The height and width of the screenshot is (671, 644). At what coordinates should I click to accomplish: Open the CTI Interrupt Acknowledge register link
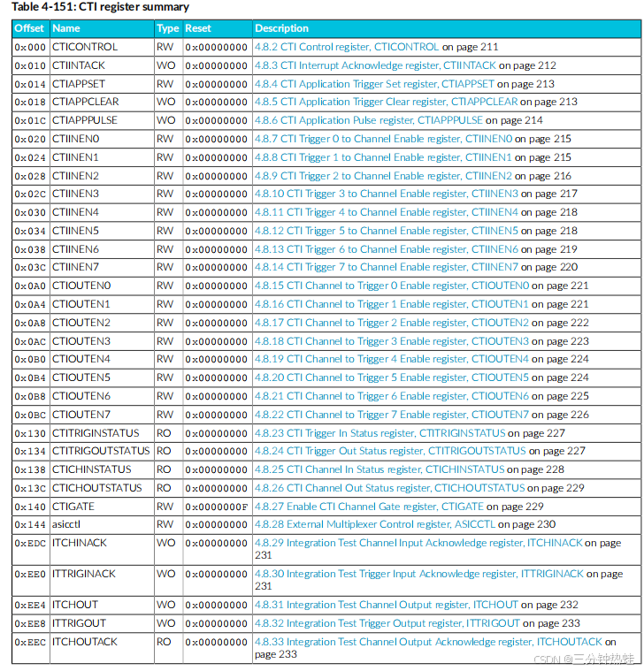coord(375,65)
